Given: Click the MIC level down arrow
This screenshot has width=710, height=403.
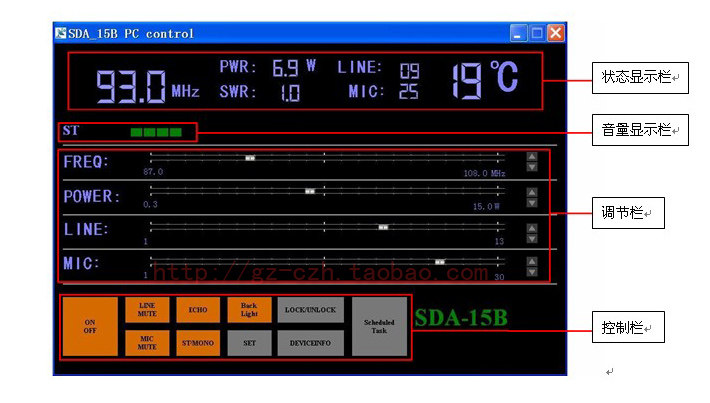Looking at the screenshot, I should [x=532, y=272].
